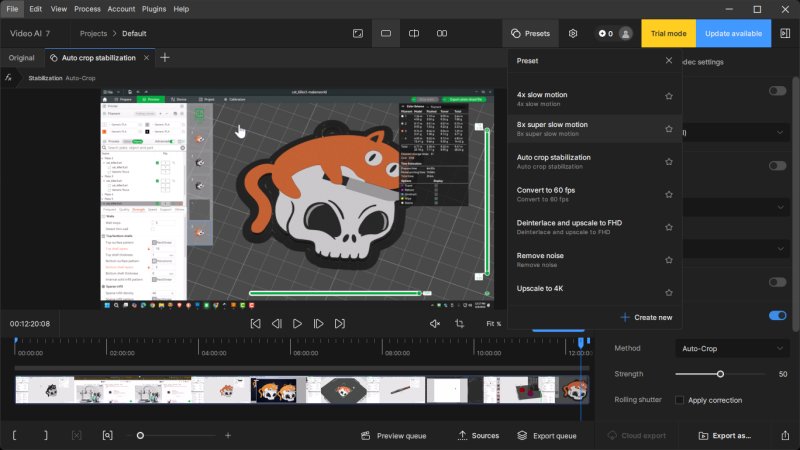This screenshot has width=800, height=450.
Task: Mute the preview audio
Action: click(435, 324)
